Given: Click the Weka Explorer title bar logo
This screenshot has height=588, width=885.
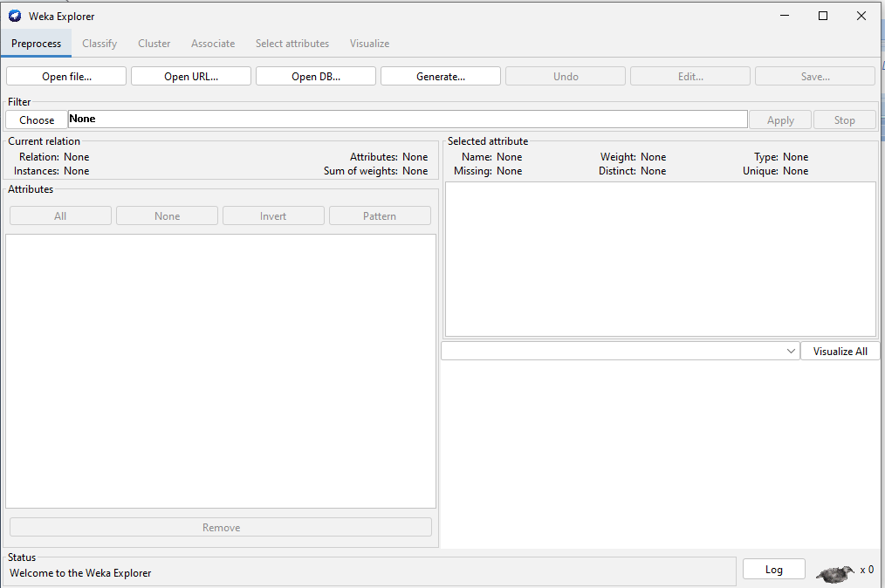Looking at the screenshot, I should (x=15, y=16).
